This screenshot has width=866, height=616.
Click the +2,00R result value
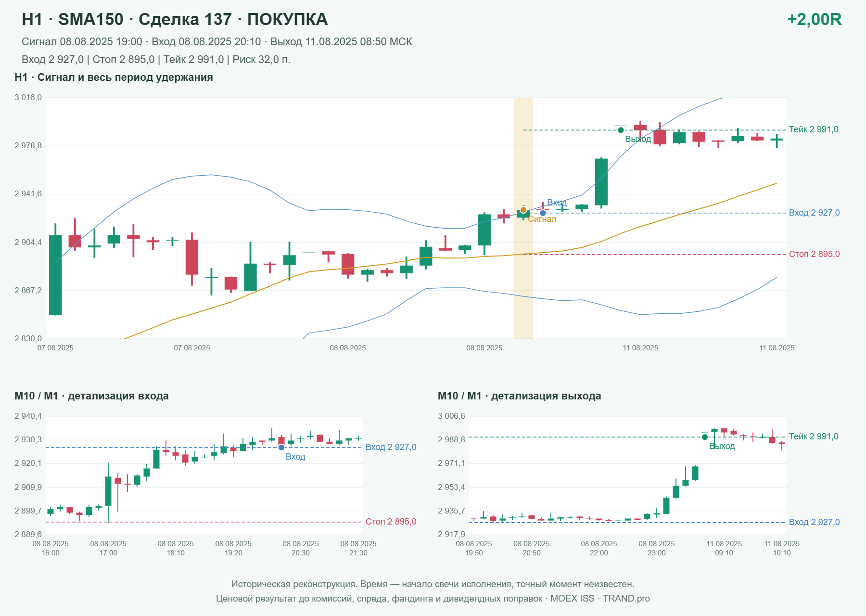click(815, 19)
